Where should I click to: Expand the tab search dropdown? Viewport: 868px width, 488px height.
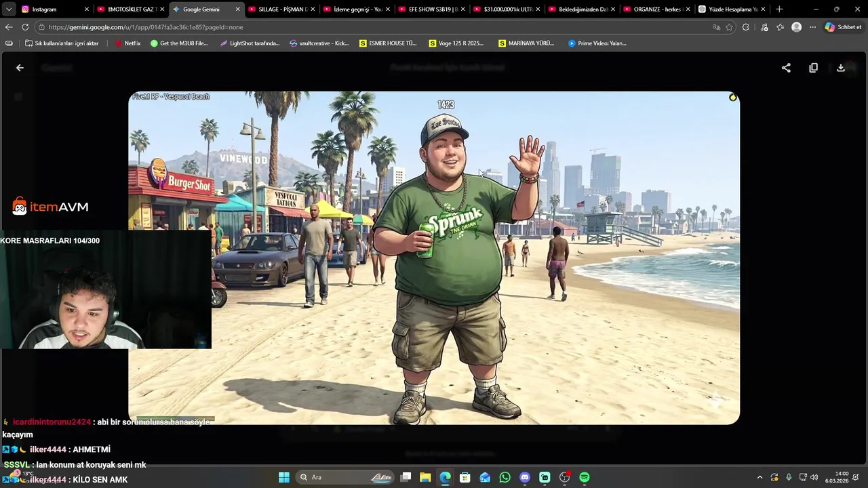point(9,9)
